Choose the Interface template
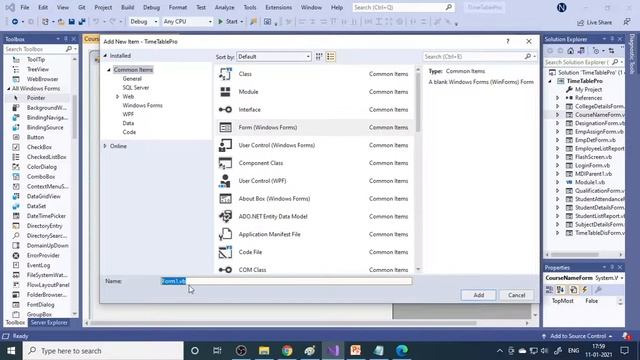 (314, 109)
